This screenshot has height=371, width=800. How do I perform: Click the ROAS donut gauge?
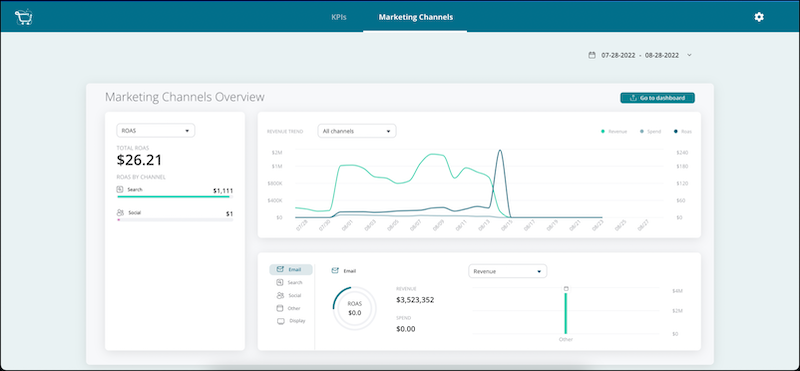pyautogui.click(x=355, y=309)
